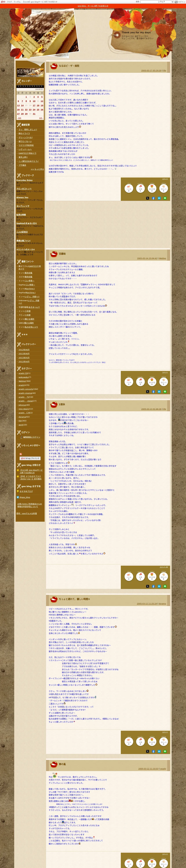
Task: Share the 2連休 post on X
Action: 147,586
